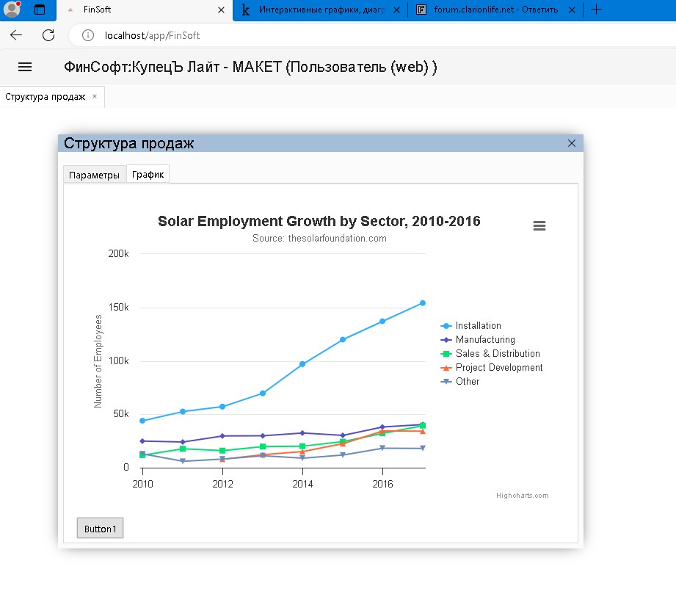Open the hamburger navigation menu
The width and height of the screenshot is (676, 616).
point(25,67)
